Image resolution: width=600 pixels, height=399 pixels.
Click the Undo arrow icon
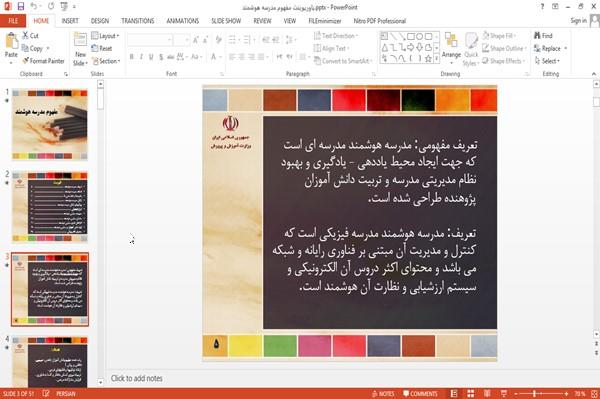coord(34,6)
